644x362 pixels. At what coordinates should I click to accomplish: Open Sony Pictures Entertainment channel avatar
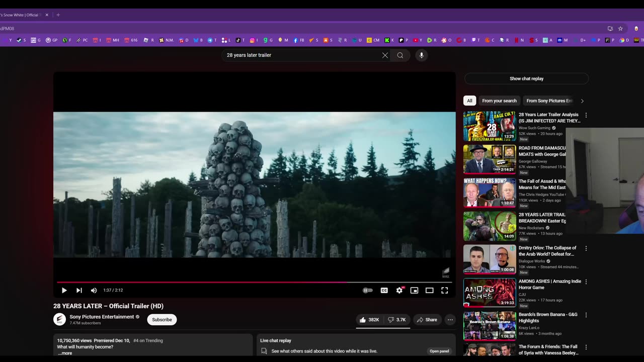tap(59, 319)
